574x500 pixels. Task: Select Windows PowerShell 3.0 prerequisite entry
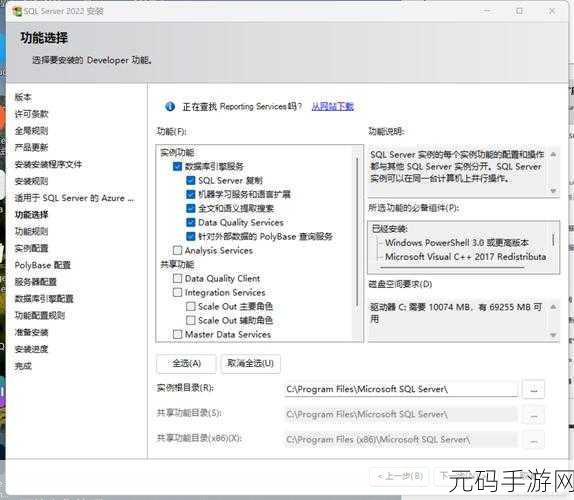point(456,242)
